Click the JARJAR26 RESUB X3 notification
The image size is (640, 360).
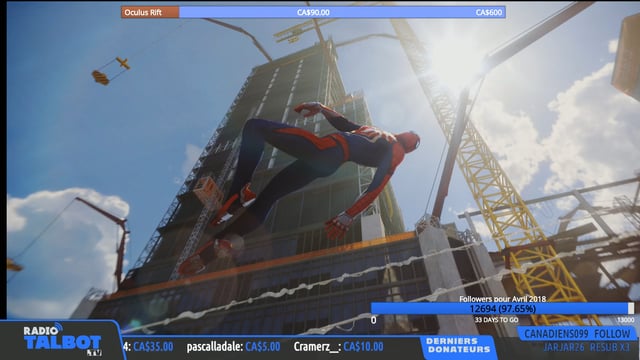(586, 347)
